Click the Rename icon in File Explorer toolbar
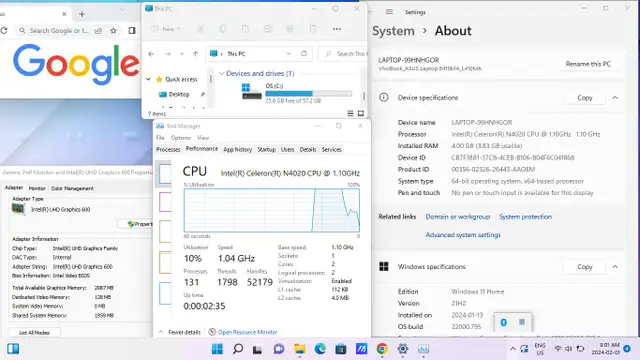Screen dimensions: 640x360 click(x=268, y=29)
